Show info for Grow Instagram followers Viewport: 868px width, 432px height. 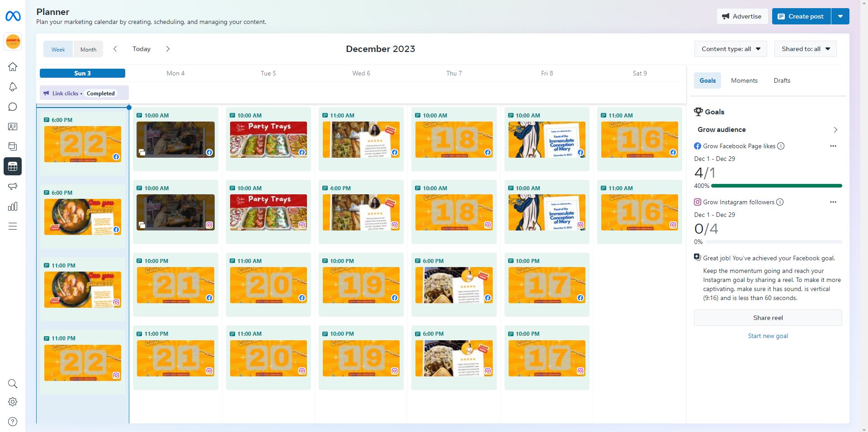click(x=780, y=202)
